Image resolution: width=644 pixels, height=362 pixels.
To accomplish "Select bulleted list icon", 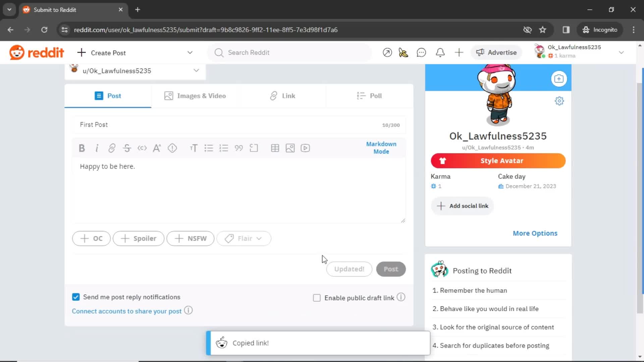I will [x=208, y=148].
